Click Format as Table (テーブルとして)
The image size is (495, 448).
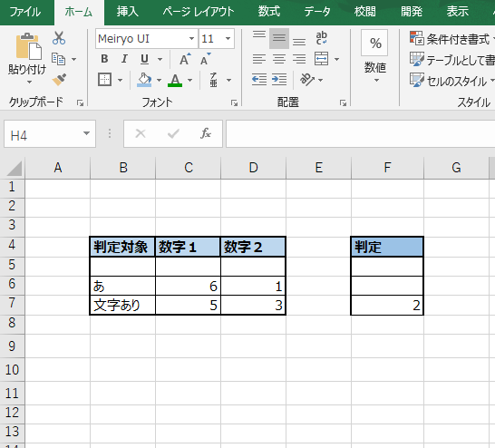(452, 60)
